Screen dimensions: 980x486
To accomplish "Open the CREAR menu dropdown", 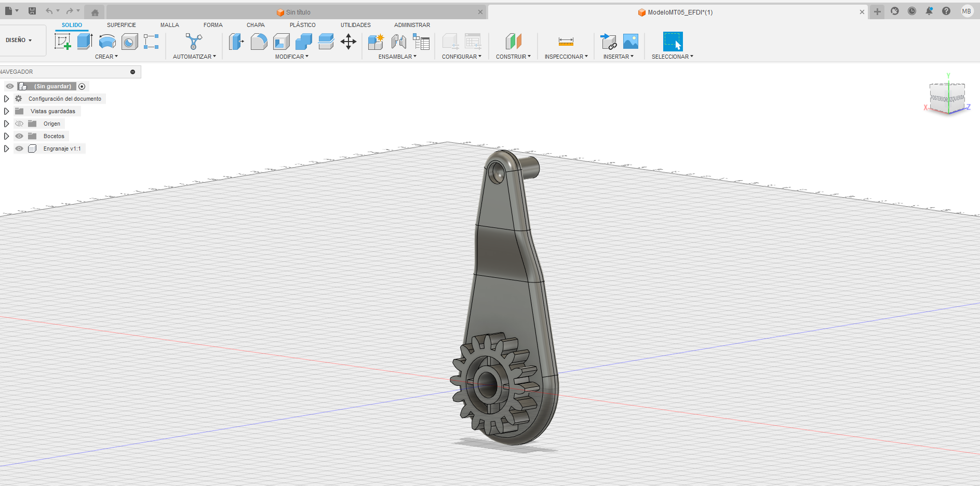I will 106,57.
